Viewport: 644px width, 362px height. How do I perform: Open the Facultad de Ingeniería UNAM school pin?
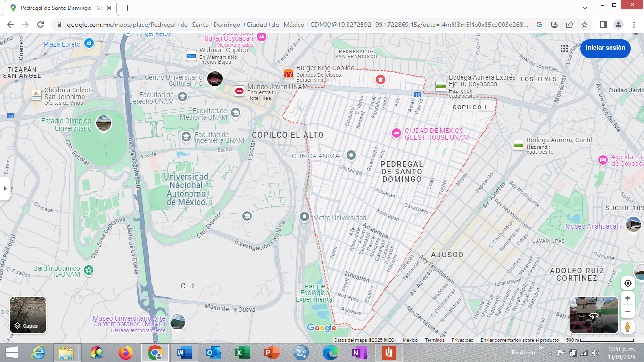point(186,137)
